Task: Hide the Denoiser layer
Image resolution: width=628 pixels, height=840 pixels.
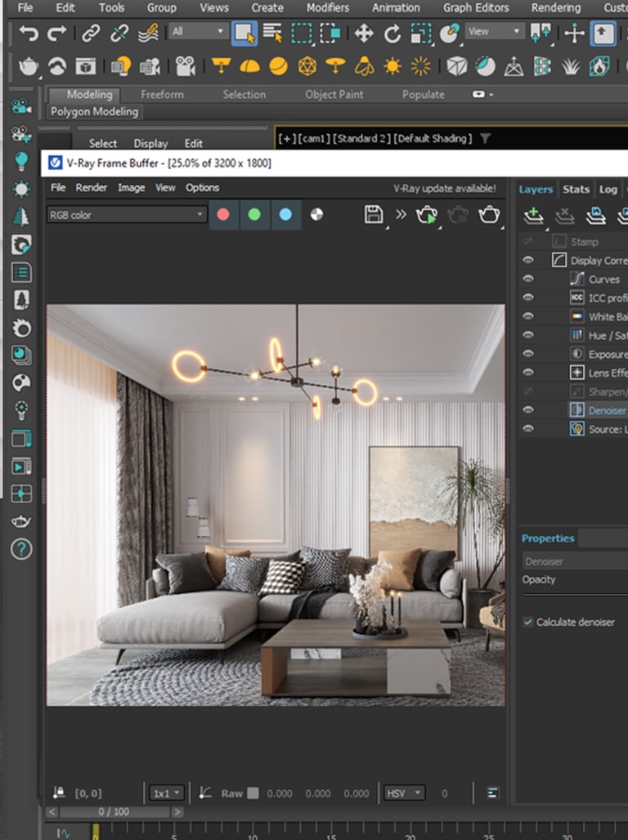Action: click(x=528, y=410)
